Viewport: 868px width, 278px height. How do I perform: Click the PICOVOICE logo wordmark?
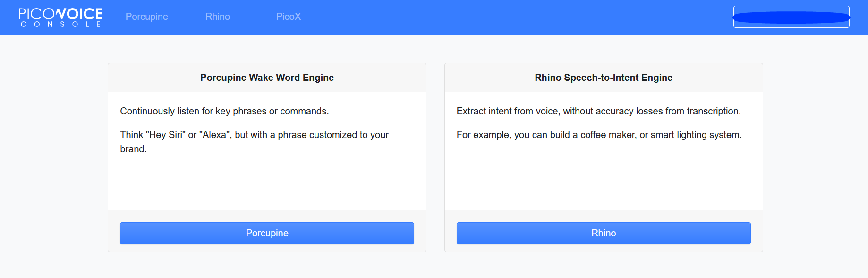coord(60,14)
